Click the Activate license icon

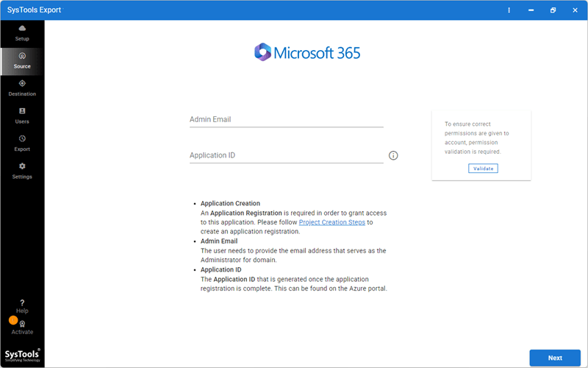click(x=22, y=324)
